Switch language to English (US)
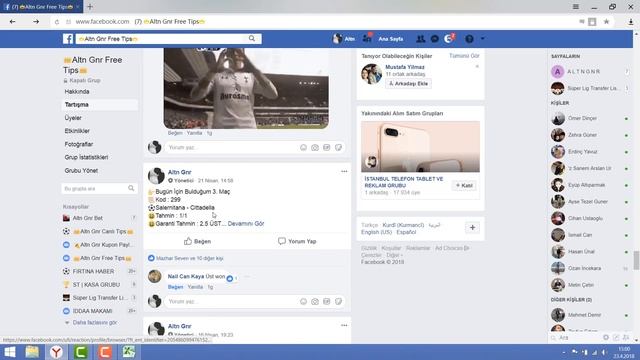The height and width of the screenshot is (360, 640). coord(376,232)
